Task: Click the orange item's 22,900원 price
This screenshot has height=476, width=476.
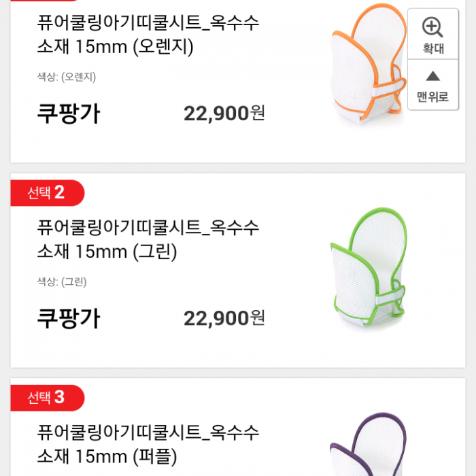Action: [224, 114]
